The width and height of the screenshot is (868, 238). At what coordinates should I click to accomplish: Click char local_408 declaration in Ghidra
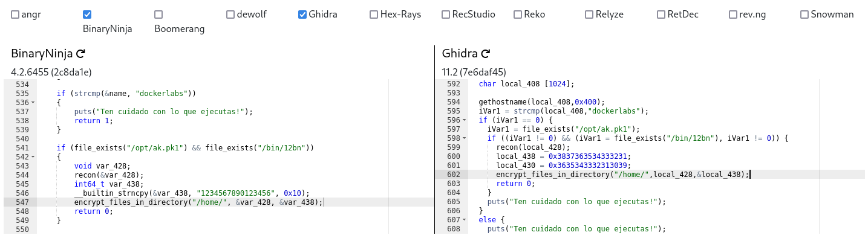[526, 84]
